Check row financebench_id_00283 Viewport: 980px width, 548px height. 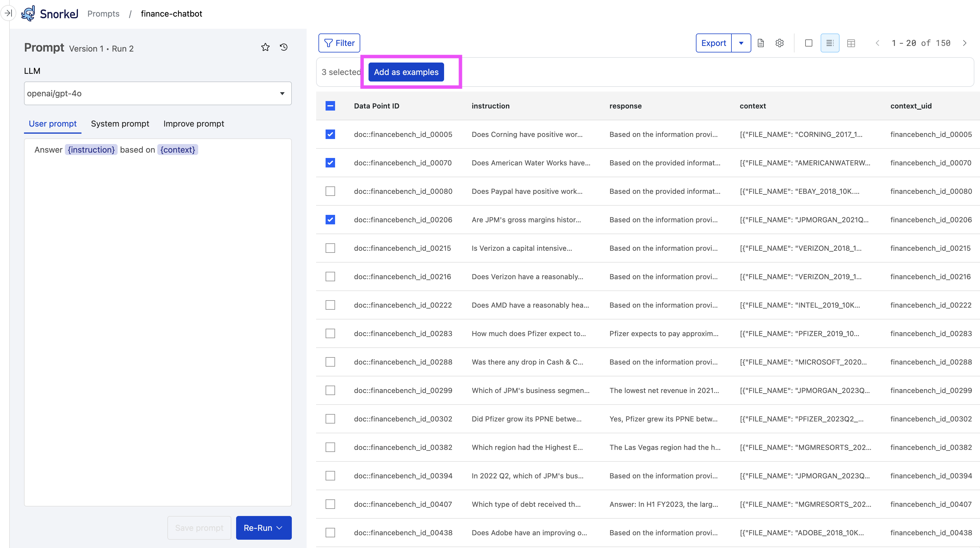pos(330,333)
